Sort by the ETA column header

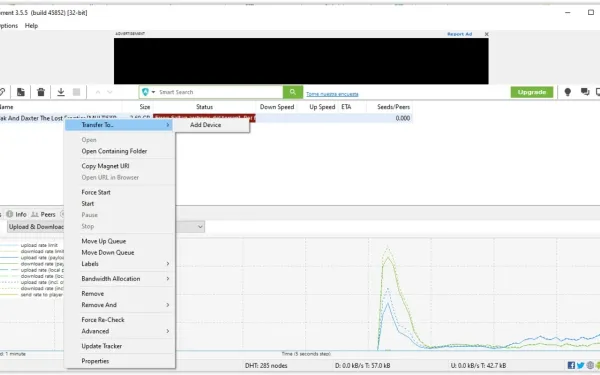[x=346, y=107]
